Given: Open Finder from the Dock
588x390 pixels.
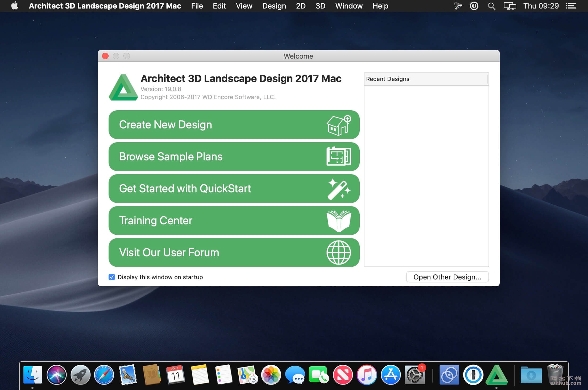Looking at the screenshot, I should click(33, 375).
